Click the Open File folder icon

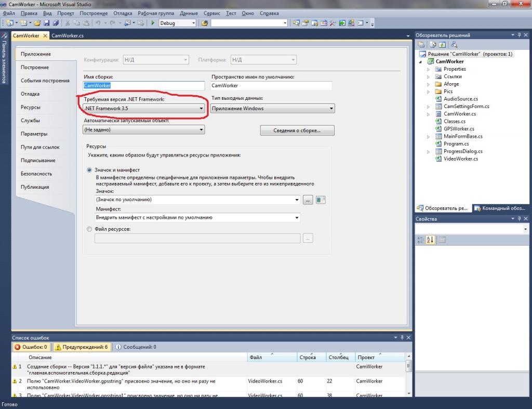37,23
